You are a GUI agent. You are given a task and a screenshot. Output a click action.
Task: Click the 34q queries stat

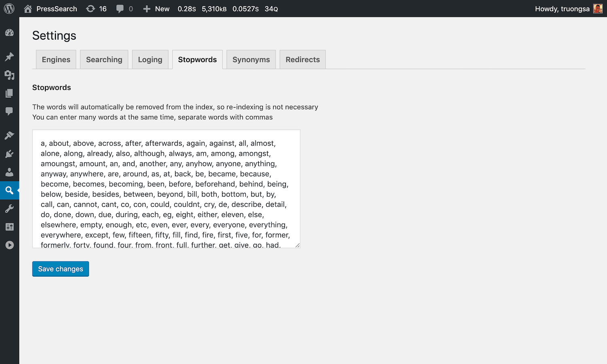[x=271, y=8]
